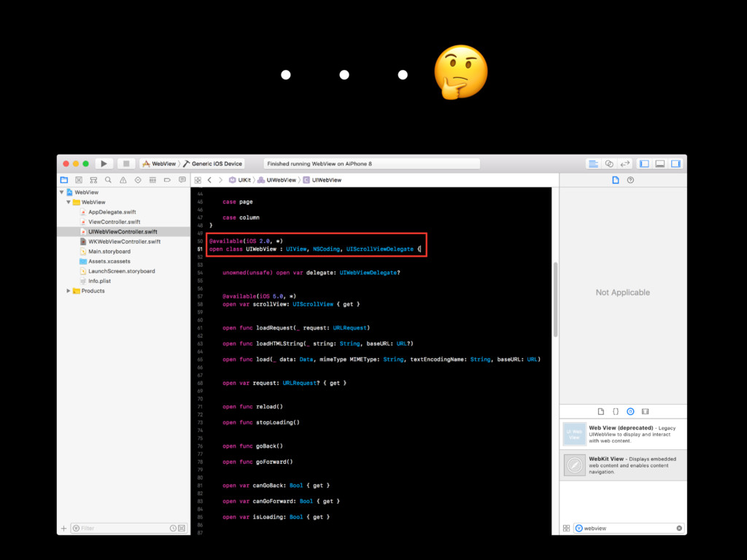Show the File inspector
Image resolution: width=747 pixels, height=560 pixels.
616,180
